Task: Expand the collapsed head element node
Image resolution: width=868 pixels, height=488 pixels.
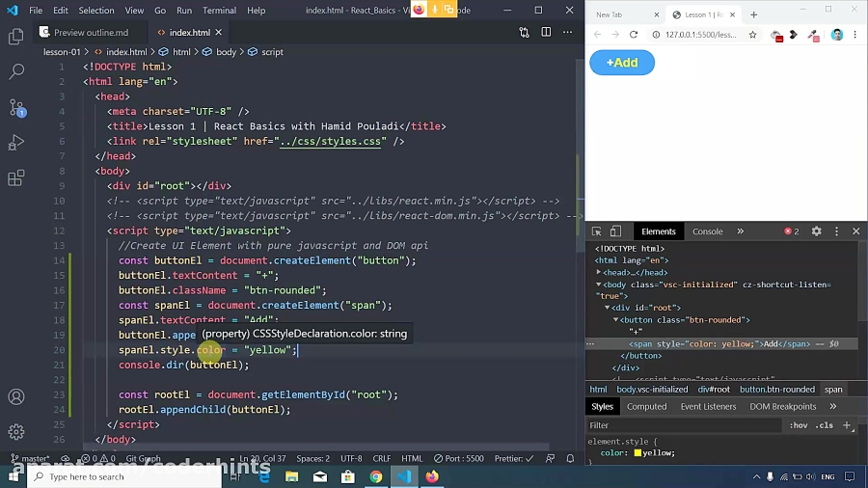Action: click(599, 273)
